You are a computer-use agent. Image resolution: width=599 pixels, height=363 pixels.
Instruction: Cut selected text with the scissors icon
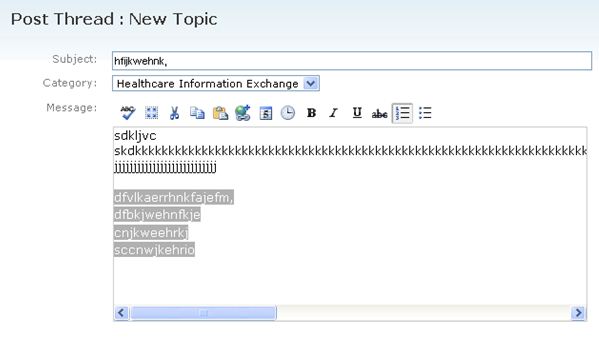point(174,113)
